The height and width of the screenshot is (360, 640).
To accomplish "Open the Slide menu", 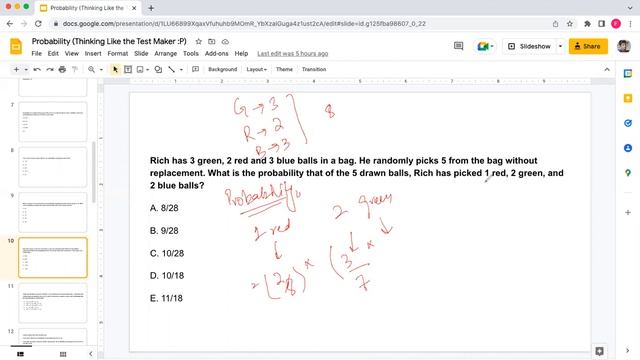I will click(141, 53).
